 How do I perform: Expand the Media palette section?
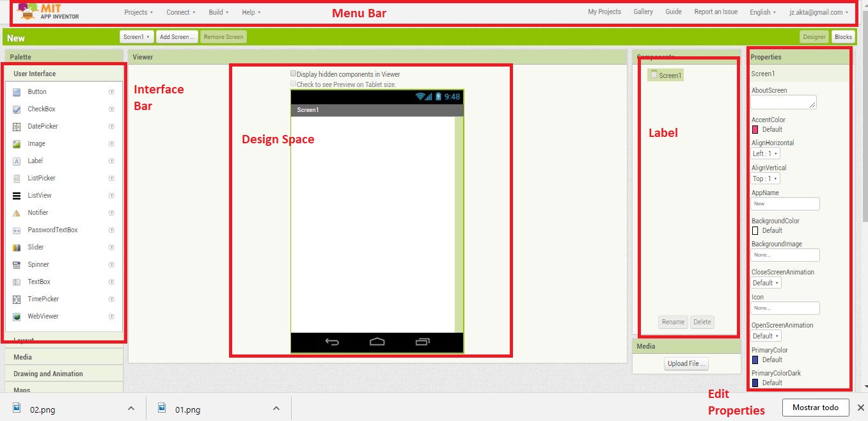[64, 357]
